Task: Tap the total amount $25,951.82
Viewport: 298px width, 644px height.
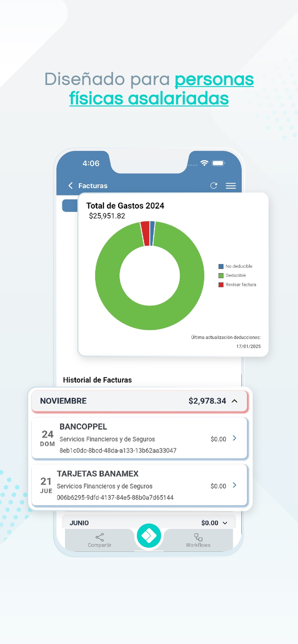Action: point(107,216)
